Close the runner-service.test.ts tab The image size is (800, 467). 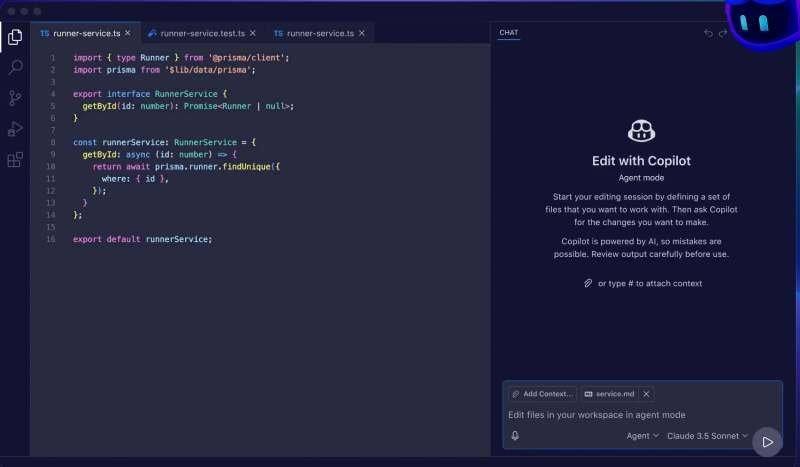tap(253, 33)
